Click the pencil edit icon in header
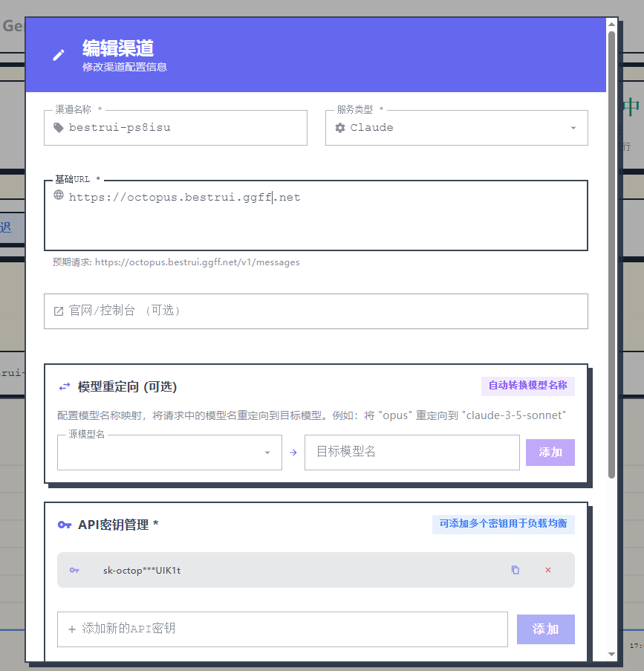The width and height of the screenshot is (644, 671). [59, 55]
